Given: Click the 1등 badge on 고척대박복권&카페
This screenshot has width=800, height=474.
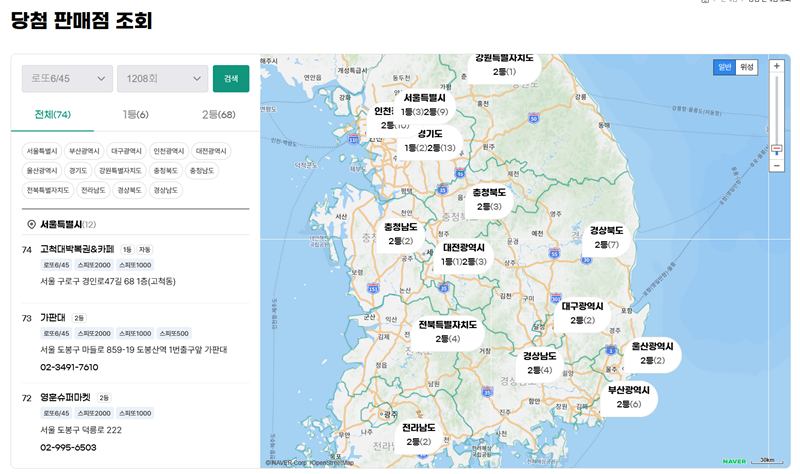Looking at the screenshot, I should [x=127, y=250].
